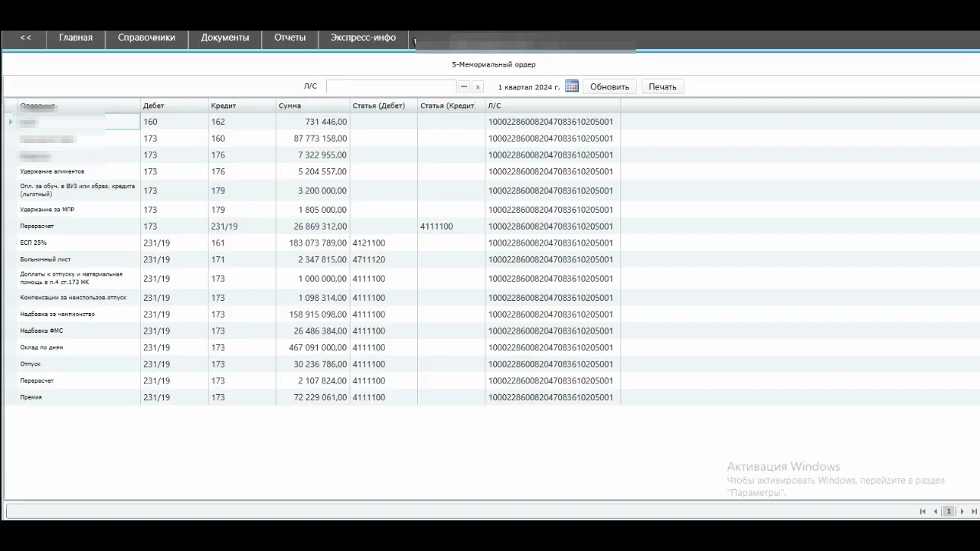Click the Обновить button
980x551 pixels.
(x=609, y=86)
